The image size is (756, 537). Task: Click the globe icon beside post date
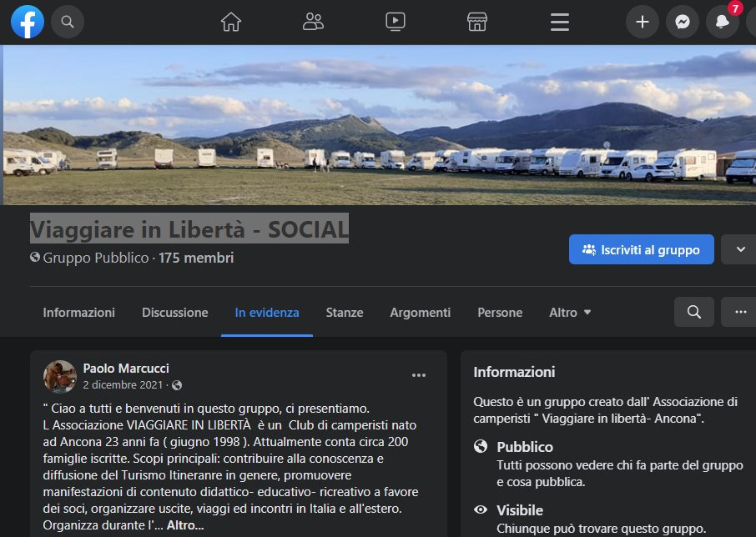point(177,385)
